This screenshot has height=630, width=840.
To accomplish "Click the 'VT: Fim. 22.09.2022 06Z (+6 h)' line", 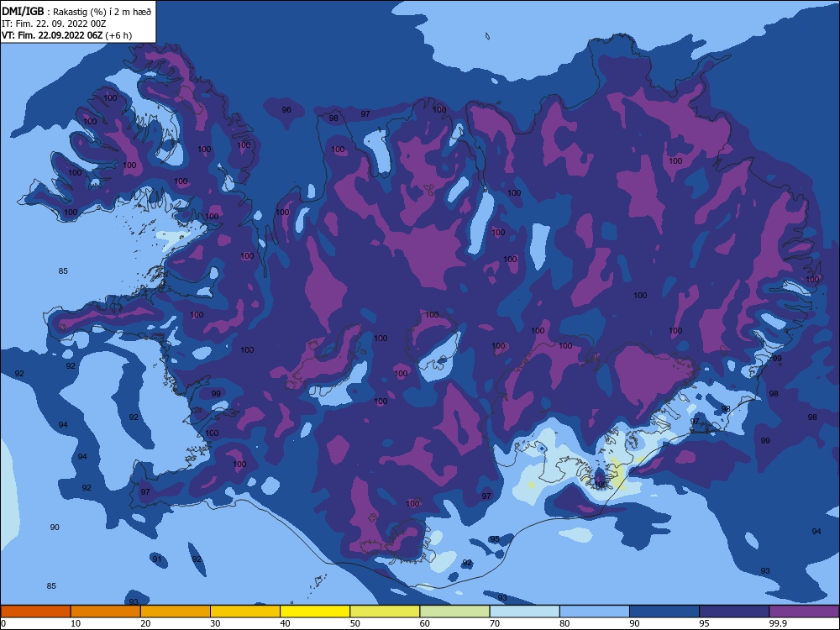I will [66, 35].
